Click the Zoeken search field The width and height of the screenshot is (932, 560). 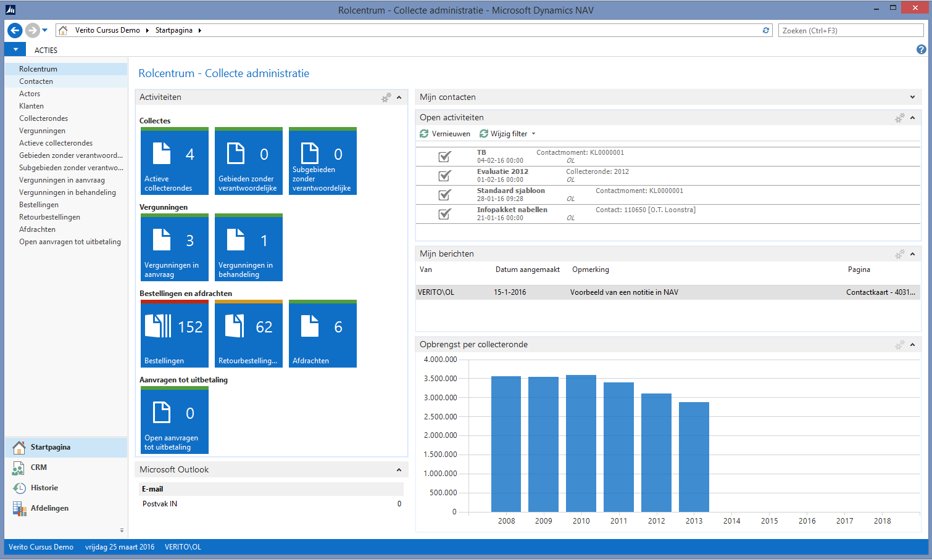[x=851, y=30]
